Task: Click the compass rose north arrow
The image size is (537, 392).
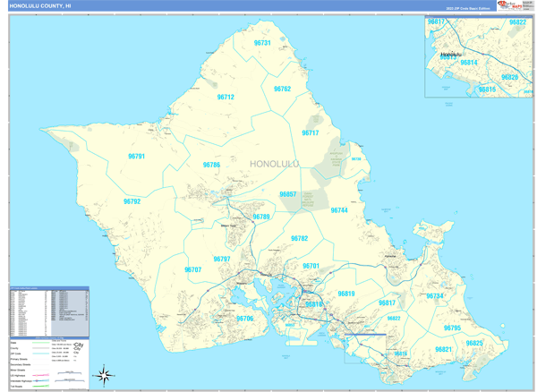Action: click(x=104, y=374)
